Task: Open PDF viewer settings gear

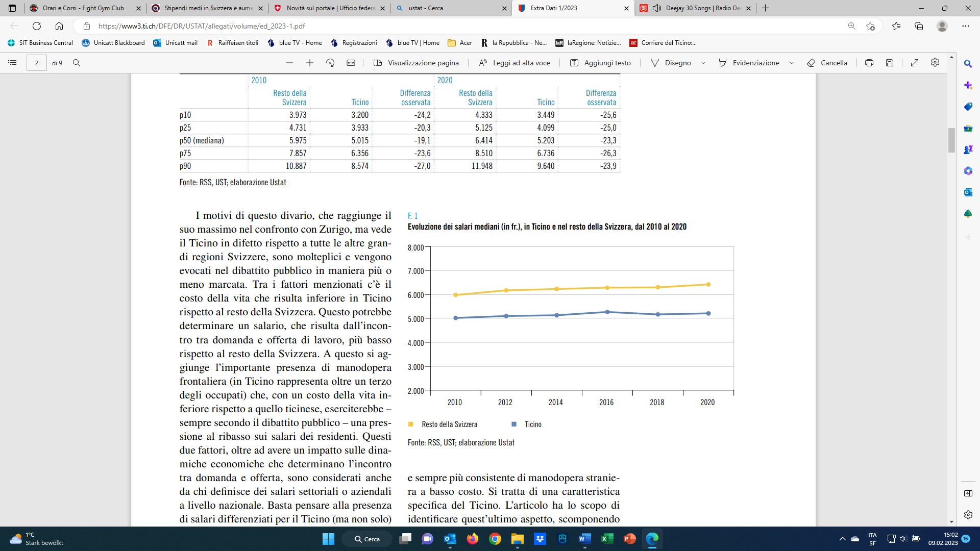Action: [x=935, y=62]
